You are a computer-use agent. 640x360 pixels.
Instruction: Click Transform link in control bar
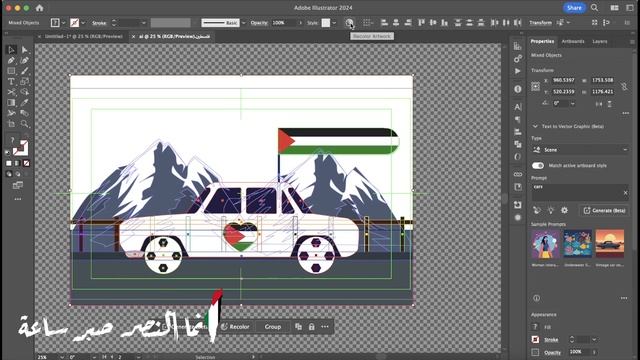tap(540, 23)
